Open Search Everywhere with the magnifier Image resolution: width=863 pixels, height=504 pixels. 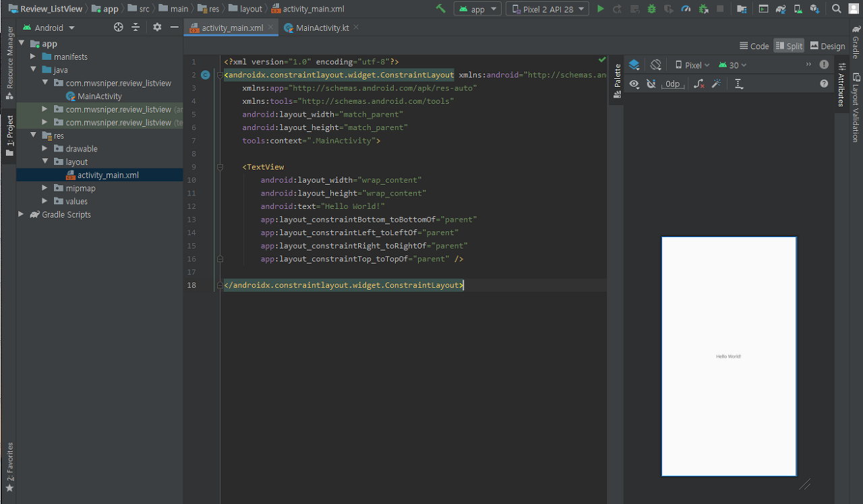[x=836, y=9]
